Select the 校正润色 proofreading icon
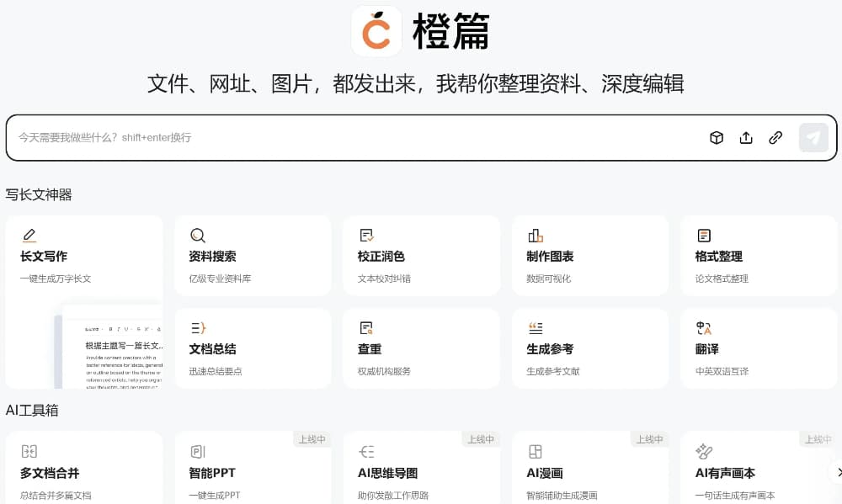Image resolution: width=842 pixels, height=504 pixels. 366,236
